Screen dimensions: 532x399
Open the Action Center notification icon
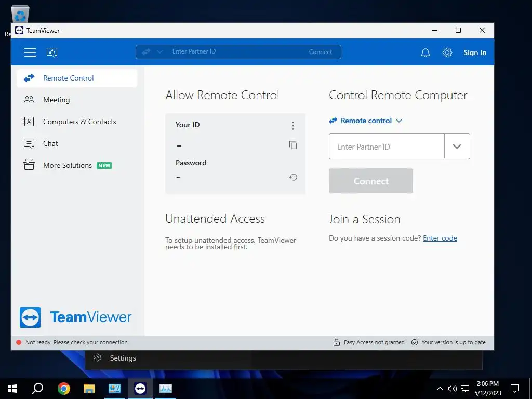515,389
